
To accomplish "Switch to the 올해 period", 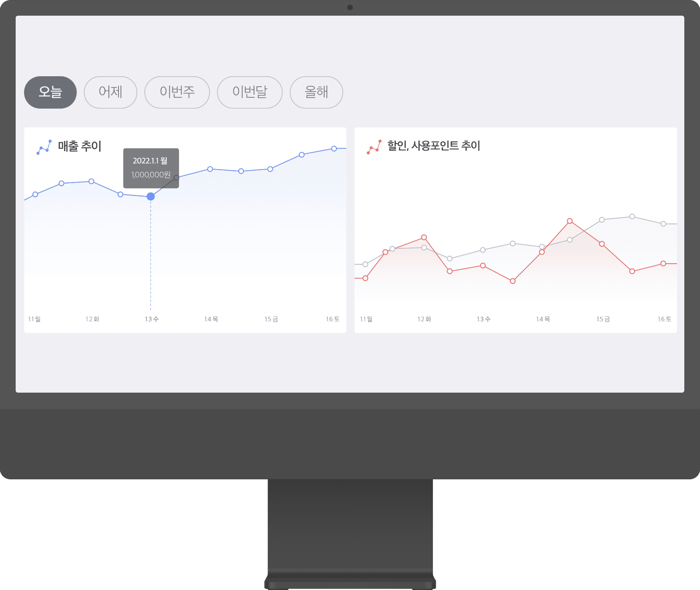I will [x=316, y=92].
